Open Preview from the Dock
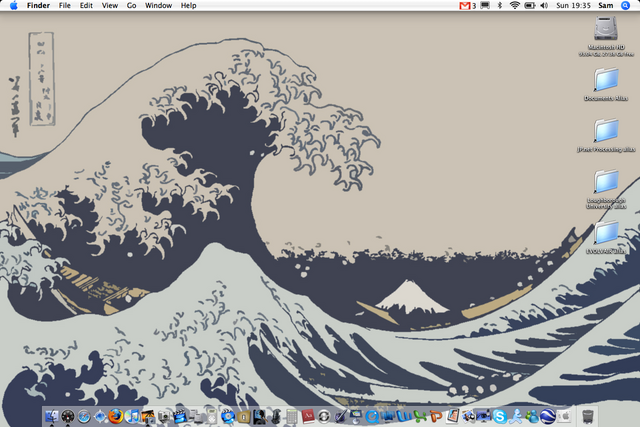 click(469, 416)
